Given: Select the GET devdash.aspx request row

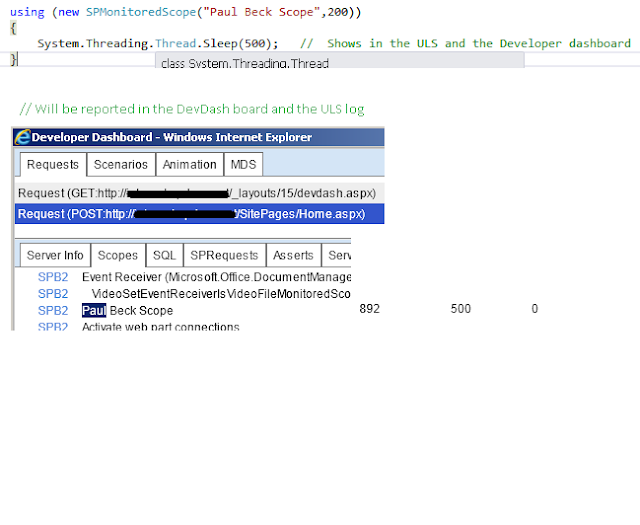Looking at the screenshot, I should 200,193.
